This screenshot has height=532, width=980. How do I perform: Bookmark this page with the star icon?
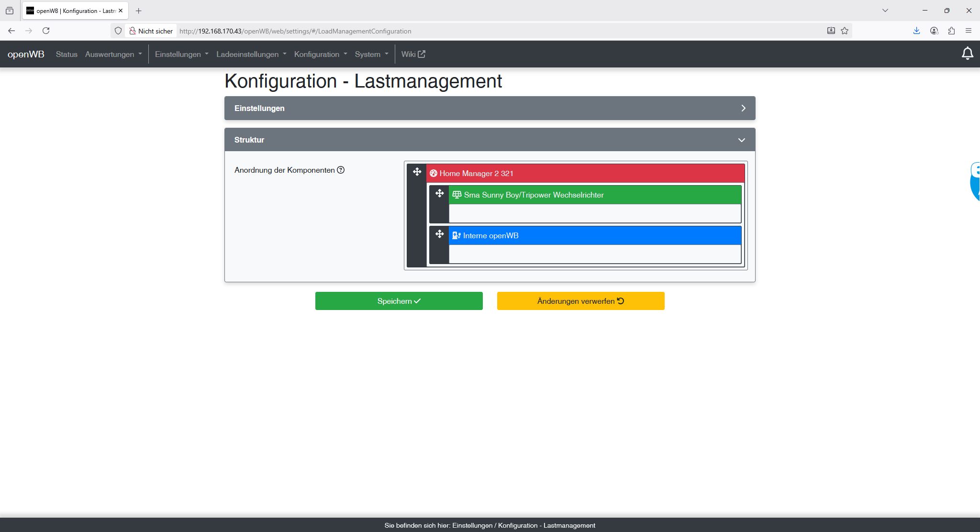845,31
